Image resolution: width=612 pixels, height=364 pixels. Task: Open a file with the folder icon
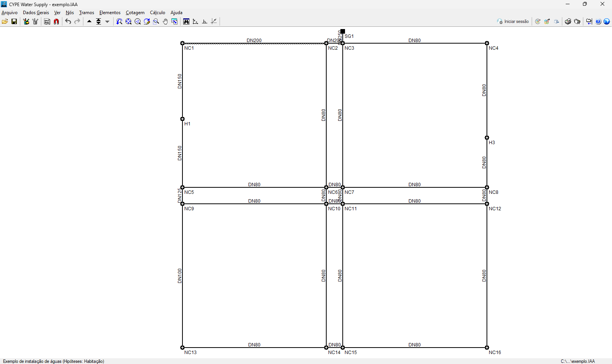click(5, 21)
